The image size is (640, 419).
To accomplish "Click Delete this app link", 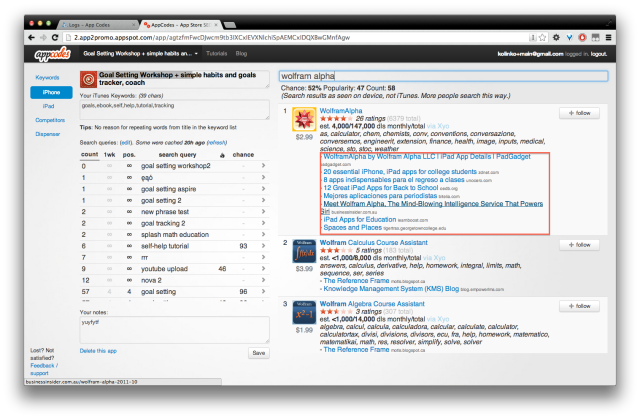I will pos(98,351).
